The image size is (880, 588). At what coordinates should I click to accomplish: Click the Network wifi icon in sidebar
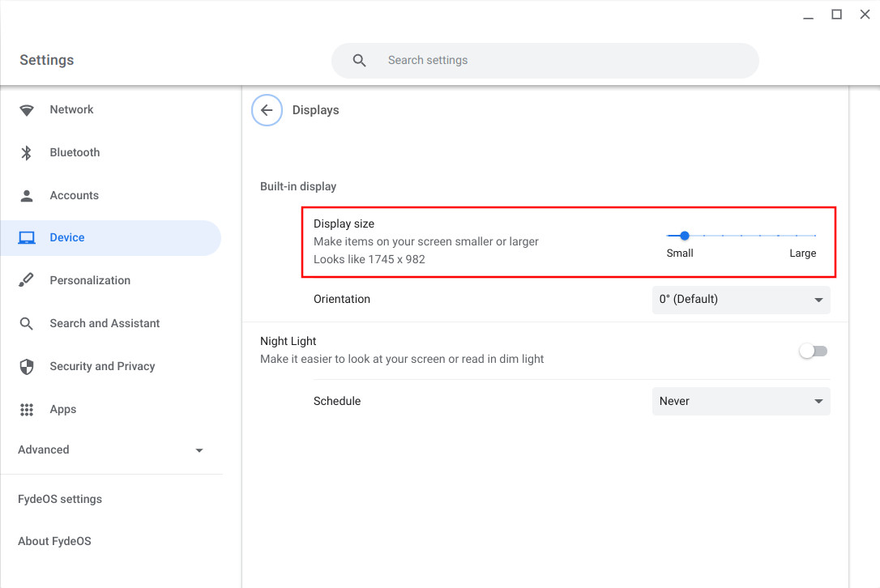coord(27,110)
